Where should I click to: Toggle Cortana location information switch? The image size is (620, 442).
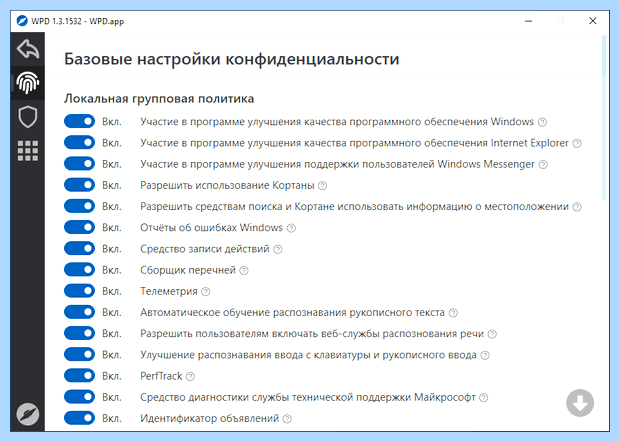click(x=79, y=206)
